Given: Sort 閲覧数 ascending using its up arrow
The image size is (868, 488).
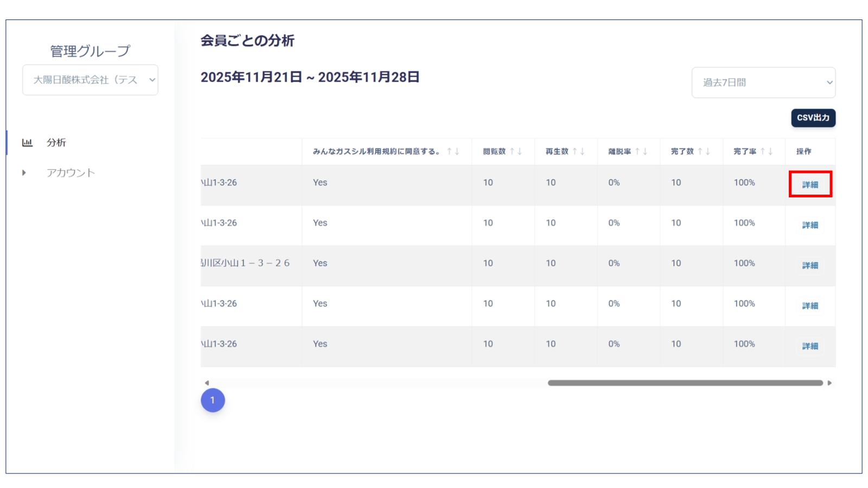Looking at the screenshot, I should 512,152.
